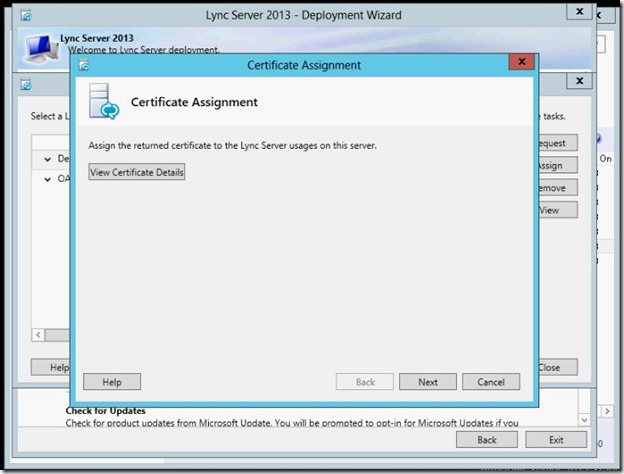
Task: Click View button in Certificate Wizard
Action: coord(557,210)
